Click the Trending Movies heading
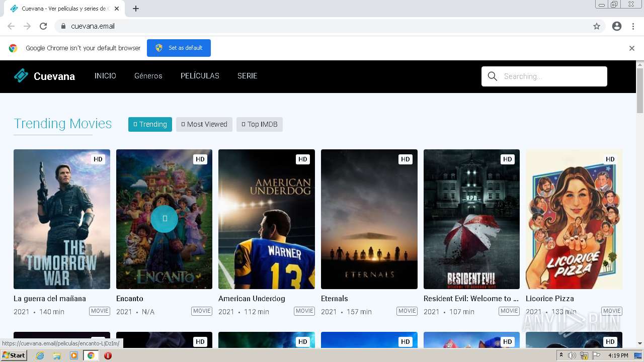 click(63, 124)
